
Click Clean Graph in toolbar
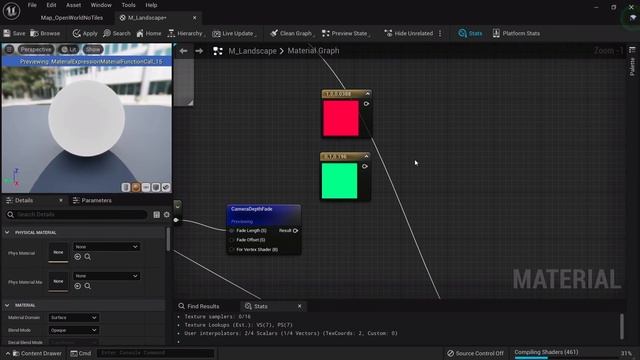pos(292,33)
